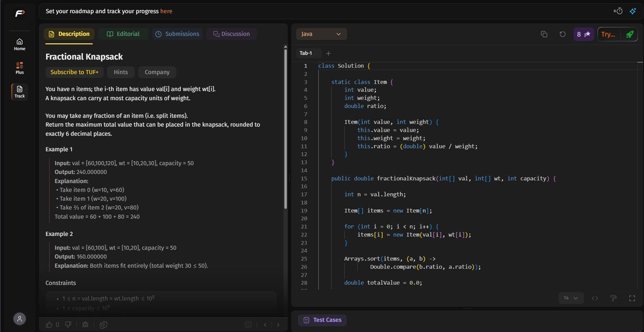Click the 'Constraints' heading
This screenshot has height=332, width=644.
coord(61,283)
